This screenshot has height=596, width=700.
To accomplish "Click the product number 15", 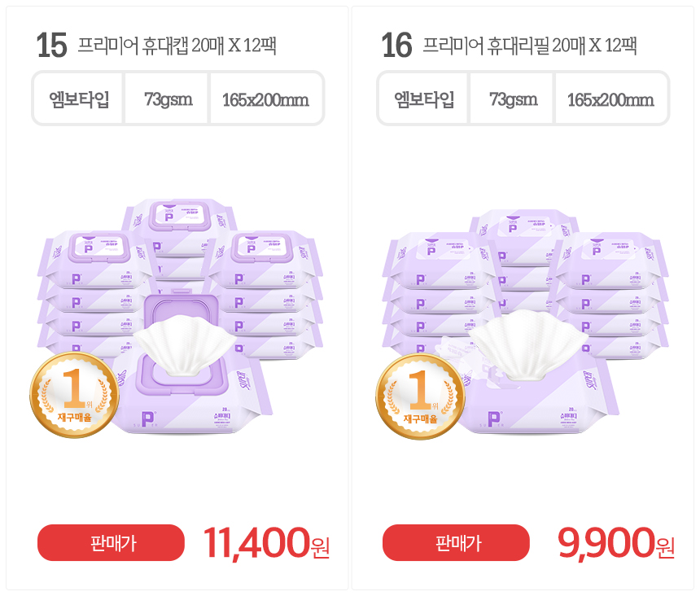I will pyautogui.click(x=51, y=46).
